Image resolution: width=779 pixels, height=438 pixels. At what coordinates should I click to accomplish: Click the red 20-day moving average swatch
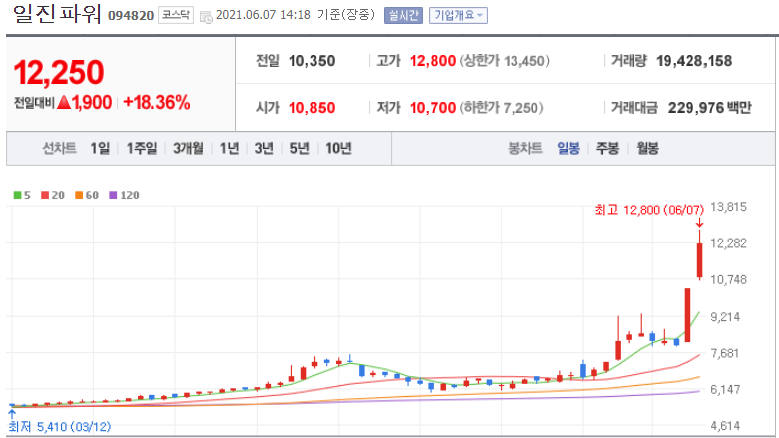pyautogui.click(x=45, y=195)
